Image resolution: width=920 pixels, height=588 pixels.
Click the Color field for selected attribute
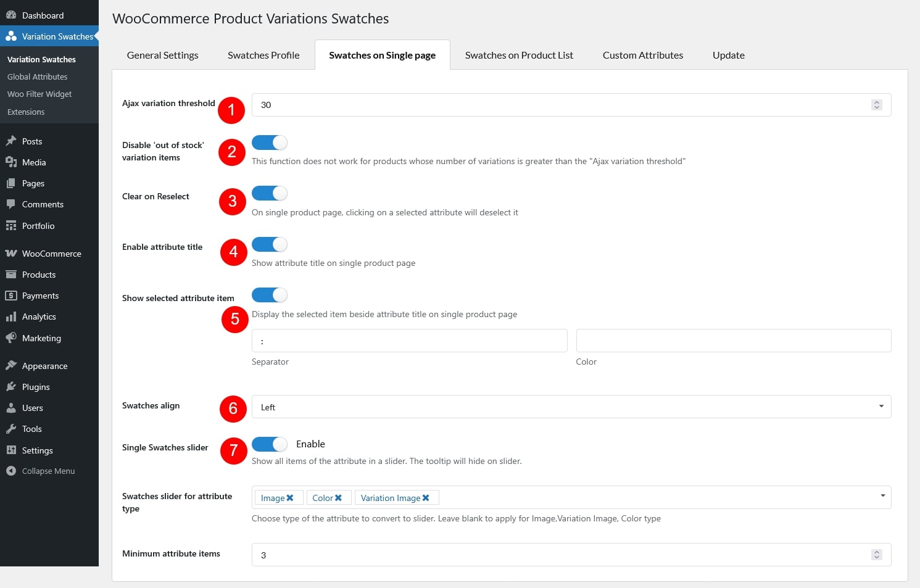[733, 341]
